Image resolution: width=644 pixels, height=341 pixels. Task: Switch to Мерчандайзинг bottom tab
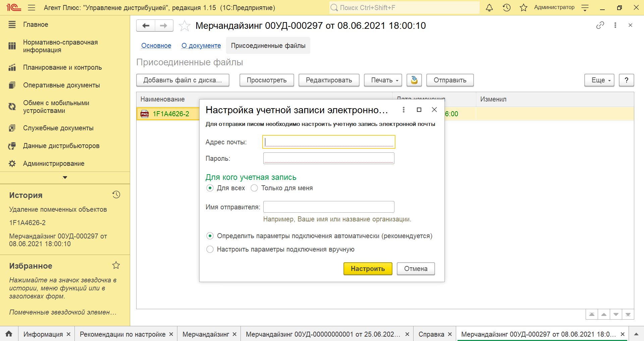coord(206,334)
